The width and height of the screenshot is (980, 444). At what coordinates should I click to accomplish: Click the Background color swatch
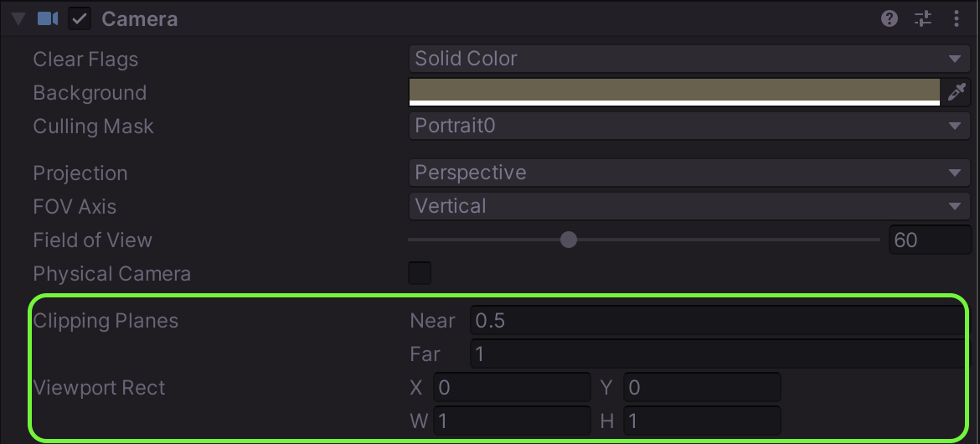coord(674,90)
